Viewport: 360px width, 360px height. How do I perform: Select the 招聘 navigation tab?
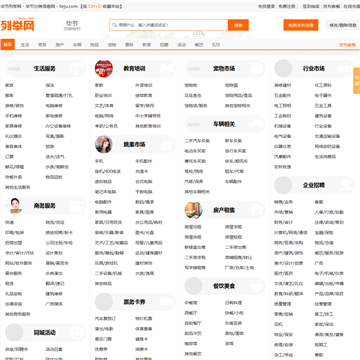(x=164, y=45)
